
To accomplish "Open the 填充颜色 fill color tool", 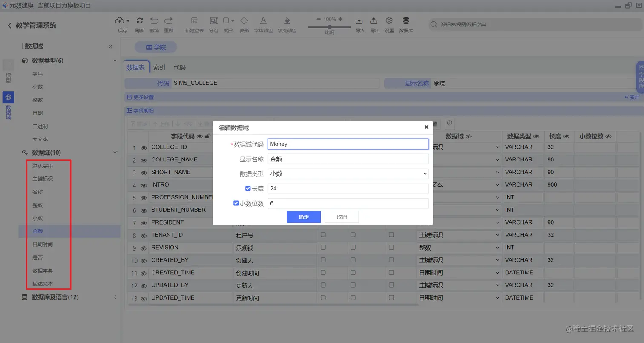I will (287, 20).
